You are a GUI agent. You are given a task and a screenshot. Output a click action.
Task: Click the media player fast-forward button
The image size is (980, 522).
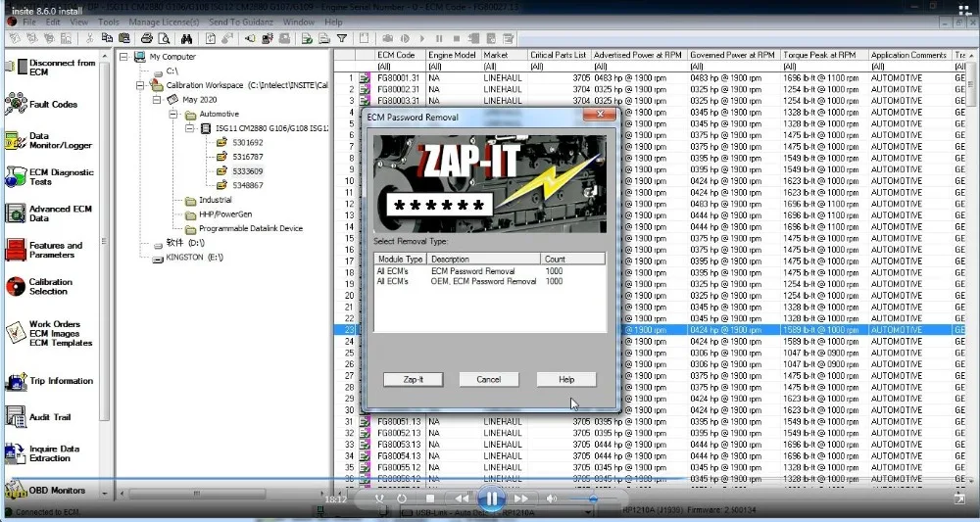click(x=520, y=498)
